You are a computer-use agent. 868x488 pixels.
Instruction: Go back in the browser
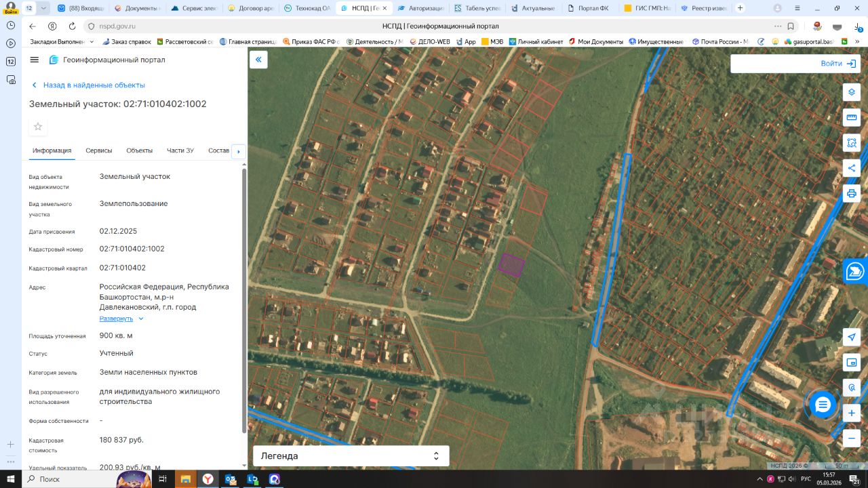pos(32,26)
